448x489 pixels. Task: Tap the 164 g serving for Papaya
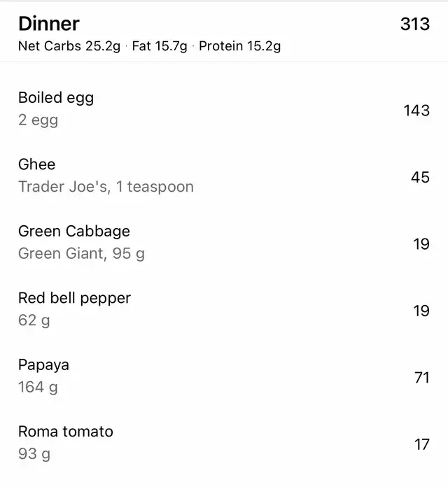pos(38,387)
